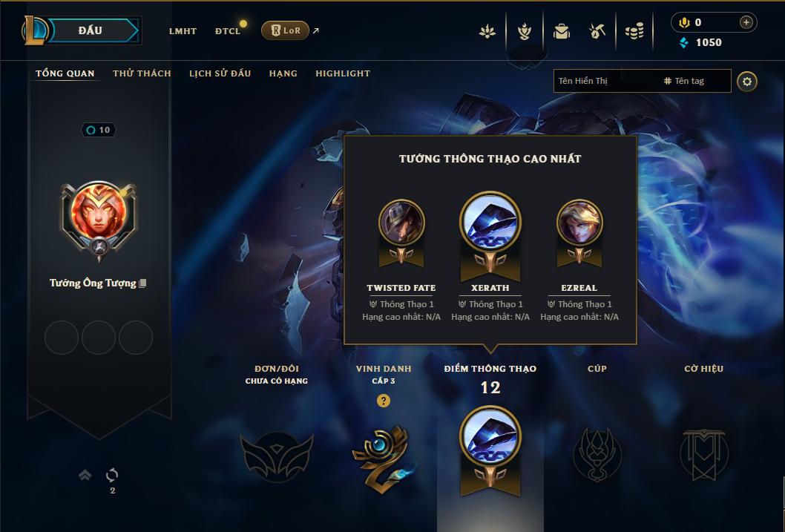Click the plus button to buy RP
Image resolution: width=785 pixels, height=532 pixels.
pyautogui.click(x=746, y=22)
